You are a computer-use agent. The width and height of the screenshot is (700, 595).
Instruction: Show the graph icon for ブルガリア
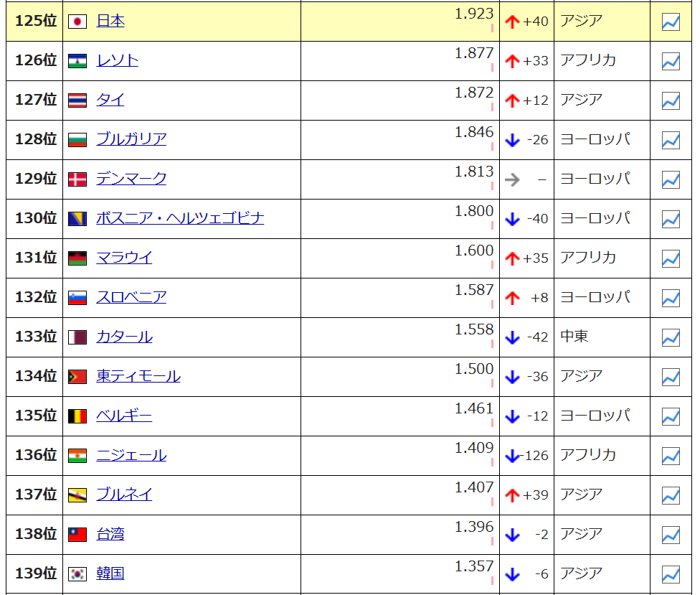point(671,141)
